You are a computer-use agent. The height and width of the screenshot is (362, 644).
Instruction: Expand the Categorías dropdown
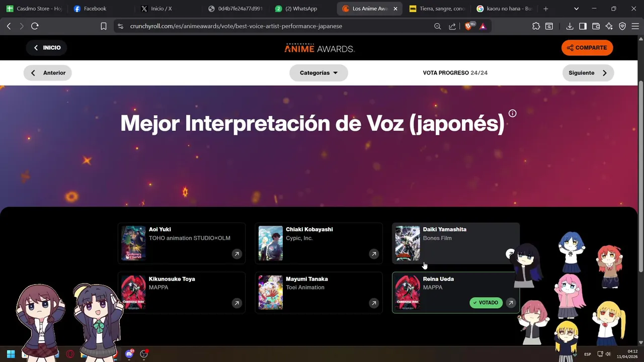pyautogui.click(x=318, y=73)
